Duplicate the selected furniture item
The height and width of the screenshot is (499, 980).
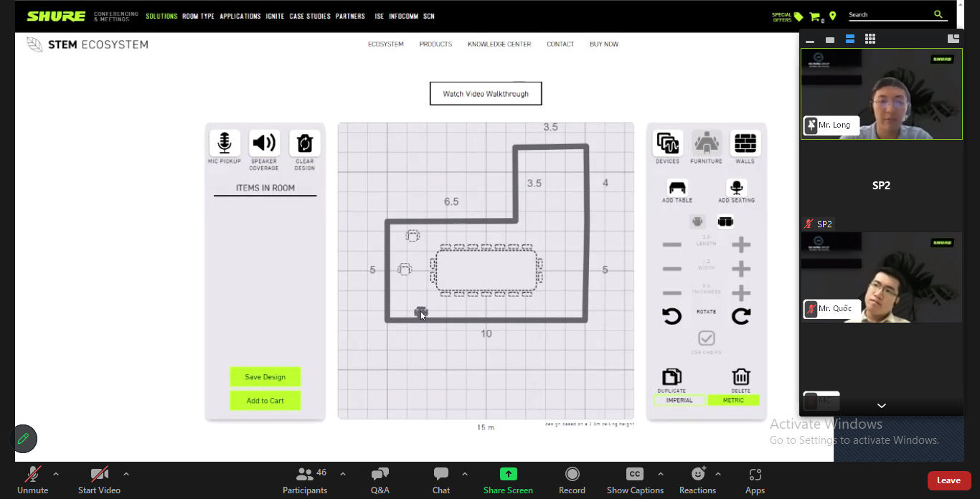coord(672,377)
